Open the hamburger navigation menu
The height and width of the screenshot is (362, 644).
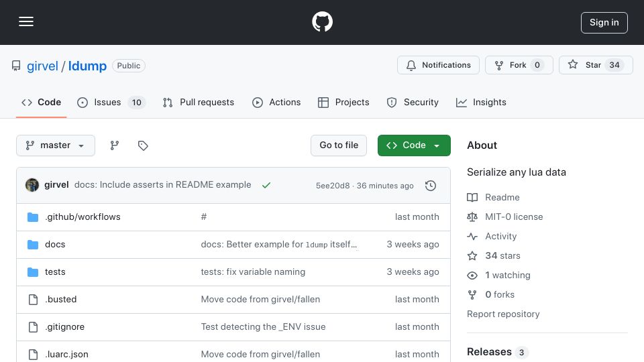[26, 21]
